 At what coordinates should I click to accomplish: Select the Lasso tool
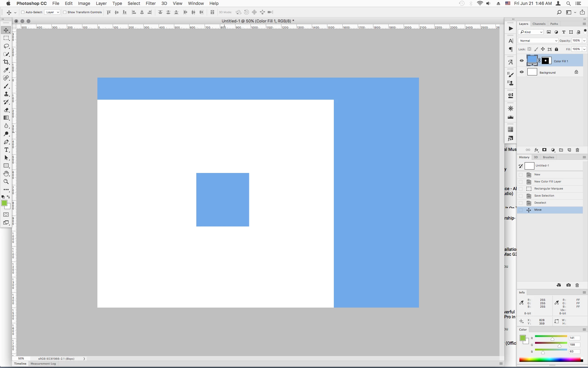[x=6, y=46]
